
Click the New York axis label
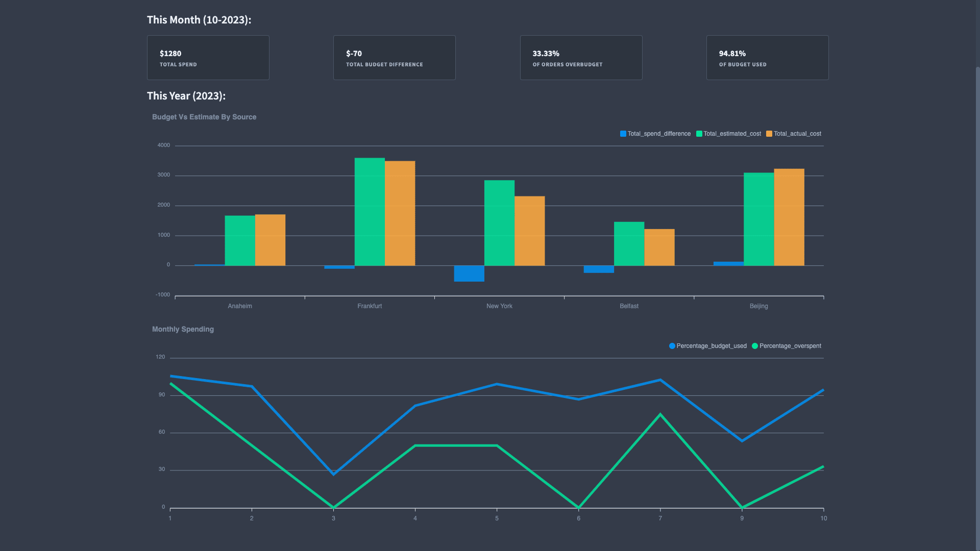pyautogui.click(x=499, y=306)
